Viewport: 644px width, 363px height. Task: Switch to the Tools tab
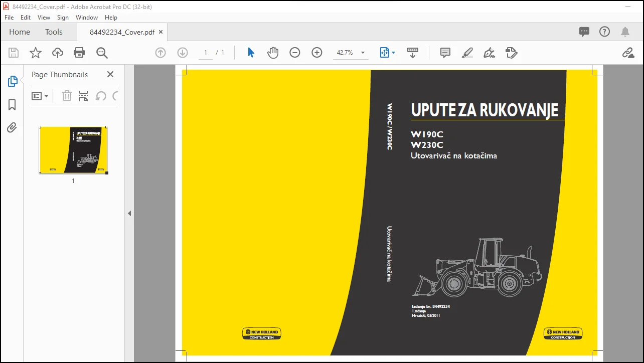[x=54, y=32]
